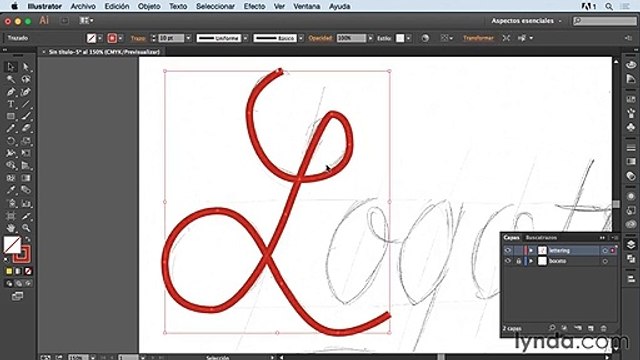640x360 pixels.
Task: Select the Rotate tool
Action: (x=11, y=141)
